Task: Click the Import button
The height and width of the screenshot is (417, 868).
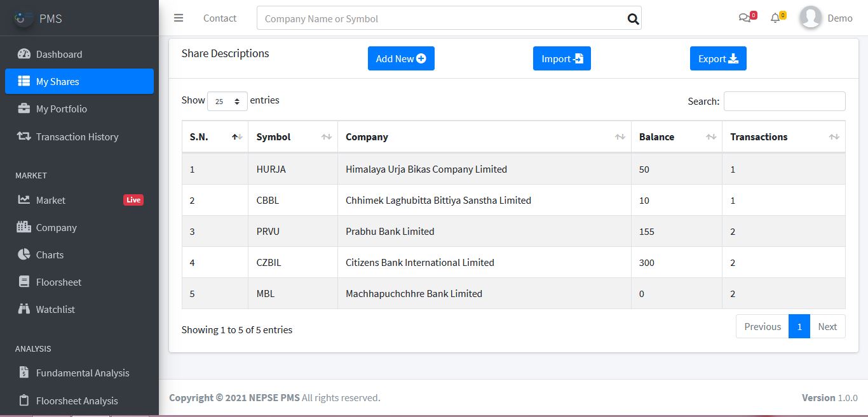Action: tap(562, 58)
